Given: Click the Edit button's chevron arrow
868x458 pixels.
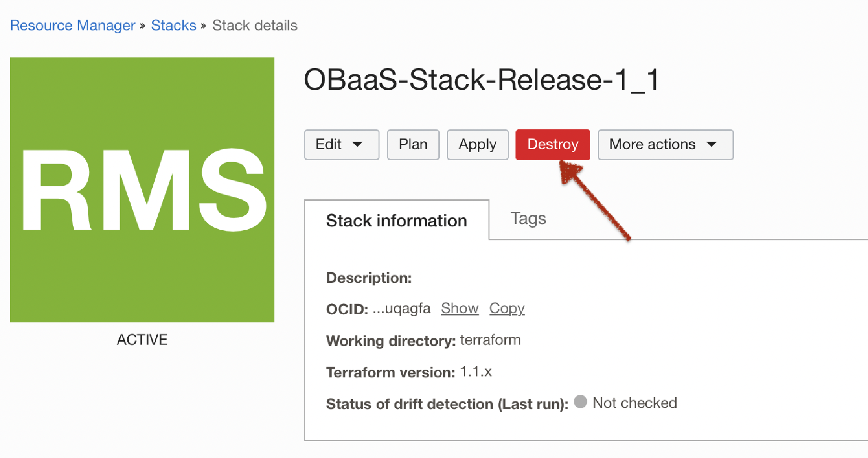Looking at the screenshot, I should (x=357, y=144).
